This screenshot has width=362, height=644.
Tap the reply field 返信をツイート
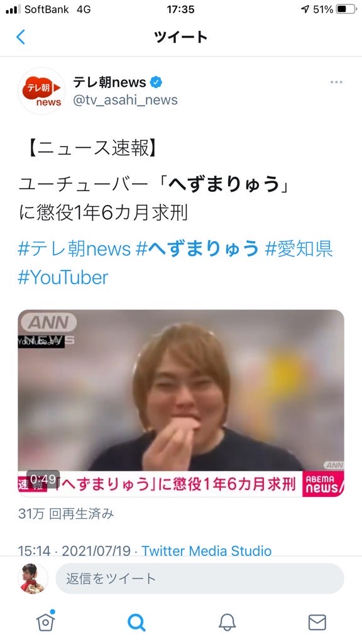pyautogui.click(x=199, y=579)
